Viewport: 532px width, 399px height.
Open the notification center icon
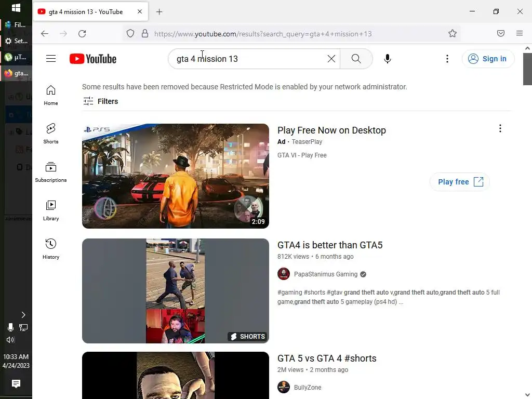[x=16, y=384]
